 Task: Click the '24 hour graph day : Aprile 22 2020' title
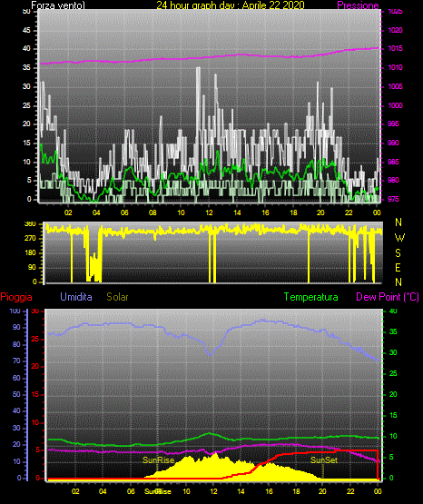231,5
